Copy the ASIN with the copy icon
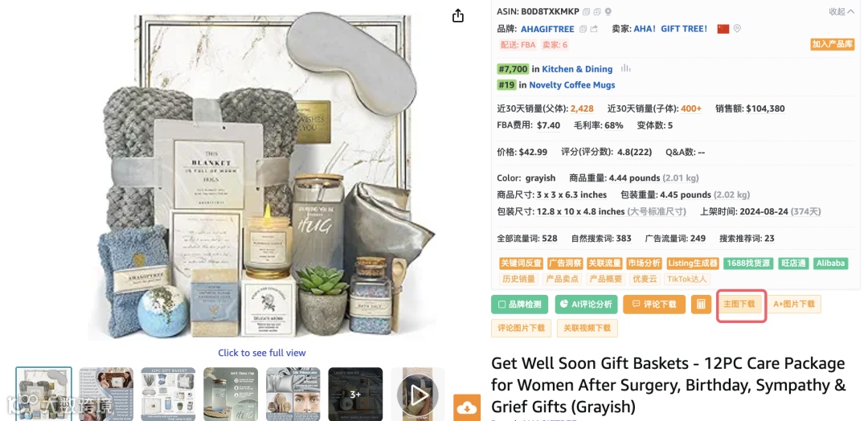 pyautogui.click(x=586, y=11)
